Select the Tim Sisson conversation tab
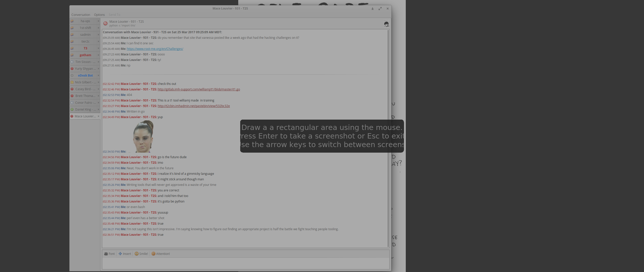Viewport: 644px width, 272px height. click(85, 62)
